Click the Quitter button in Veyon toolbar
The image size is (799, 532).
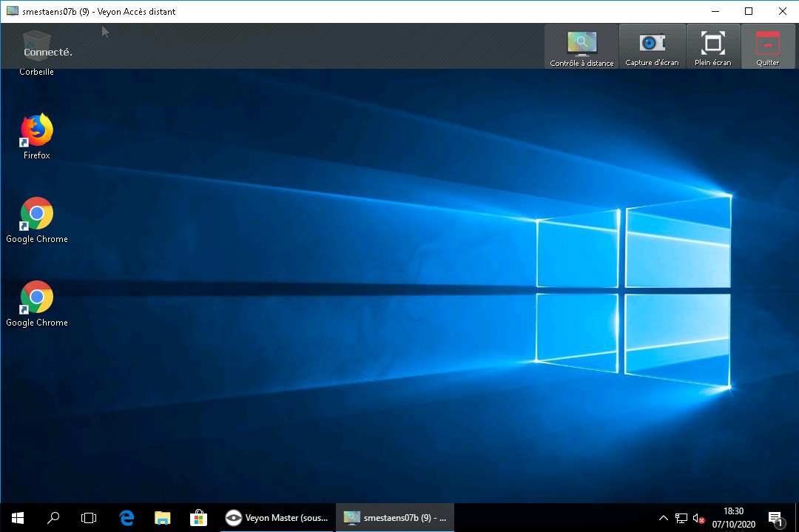(x=767, y=47)
